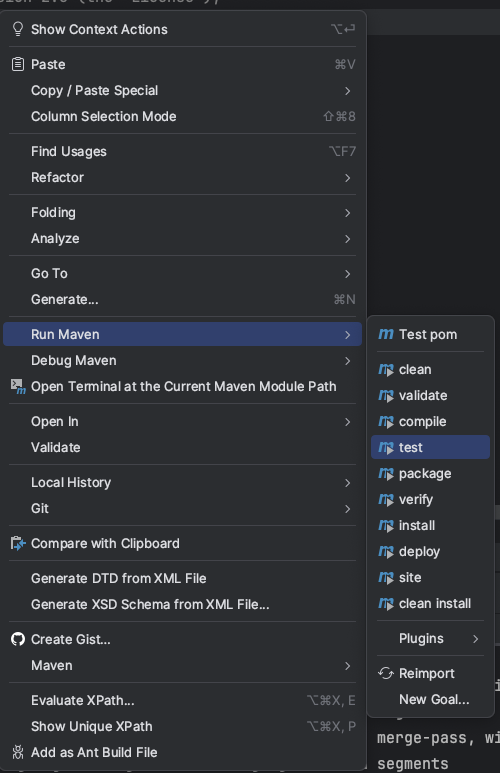The image size is (500, 773).
Task: Click the Reimport refresh icon
Action: (x=386, y=673)
